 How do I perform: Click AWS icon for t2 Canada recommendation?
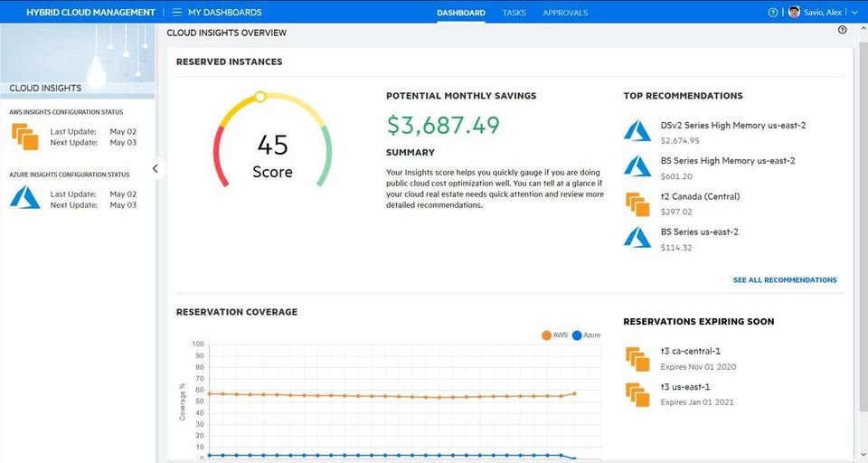tap(637, 203)
